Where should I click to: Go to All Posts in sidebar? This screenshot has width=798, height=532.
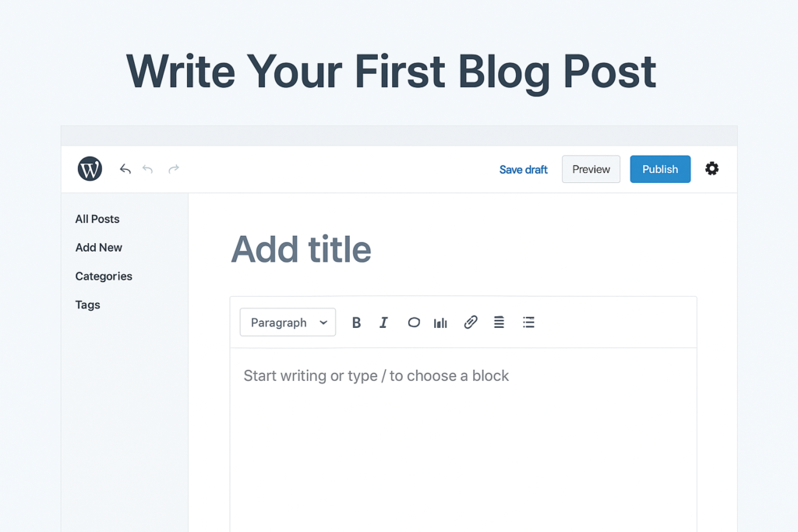(97, 219)
